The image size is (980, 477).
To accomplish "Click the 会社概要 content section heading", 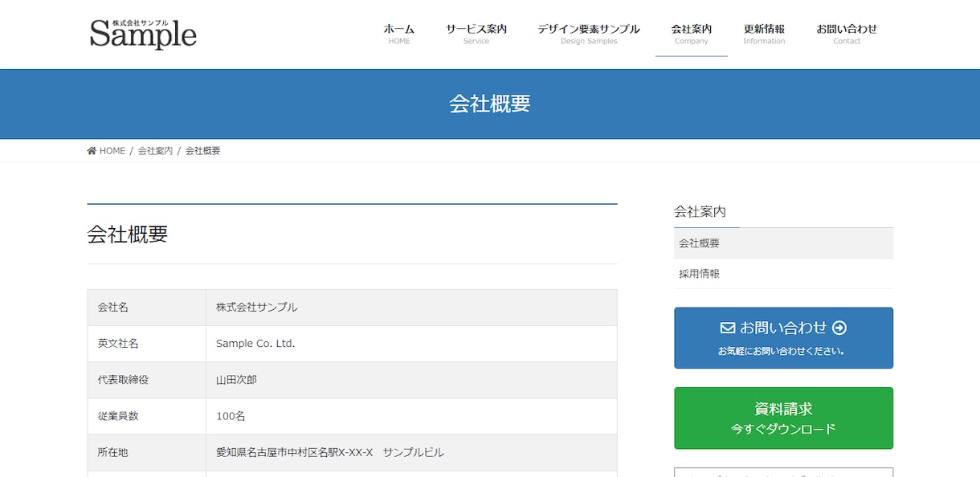I will pyautogui.click(x=128, y=234).
